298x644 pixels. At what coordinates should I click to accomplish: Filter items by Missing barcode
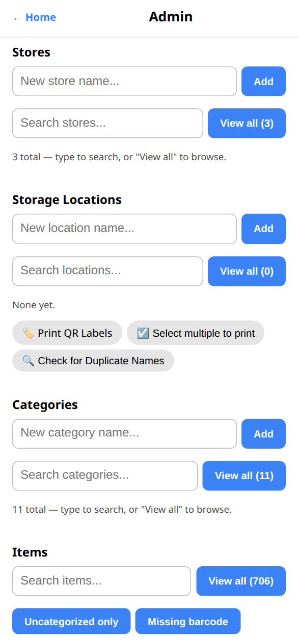[x=187, y=621]
